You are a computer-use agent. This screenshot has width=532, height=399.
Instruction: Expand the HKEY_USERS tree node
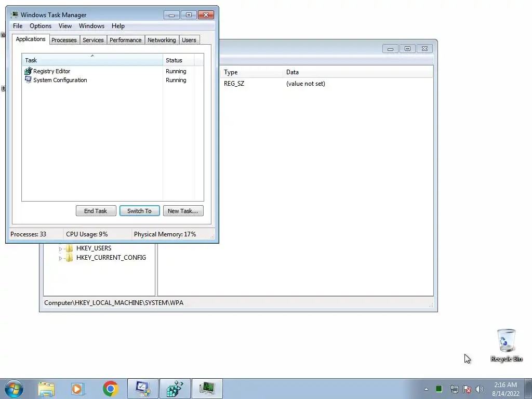(60, 249)
